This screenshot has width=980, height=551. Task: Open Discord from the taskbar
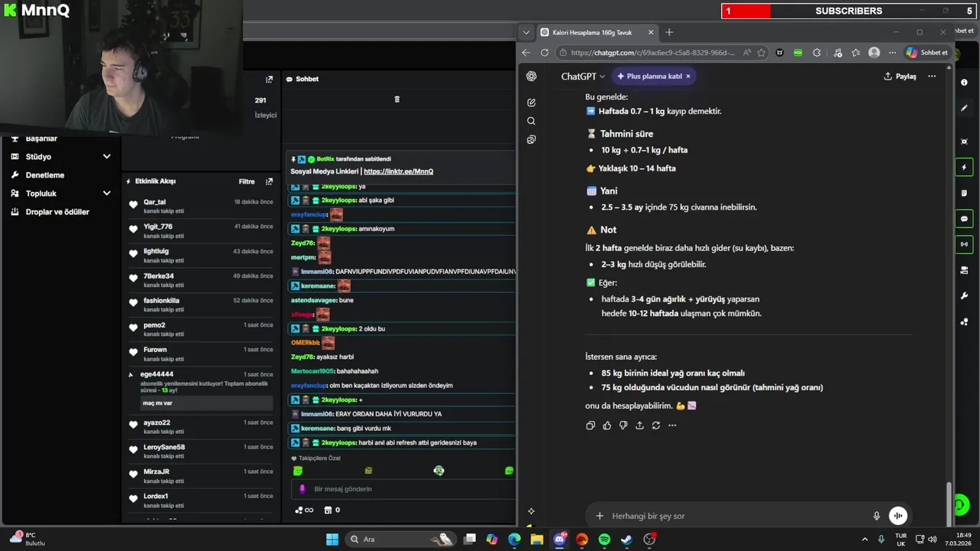point(560,540)
